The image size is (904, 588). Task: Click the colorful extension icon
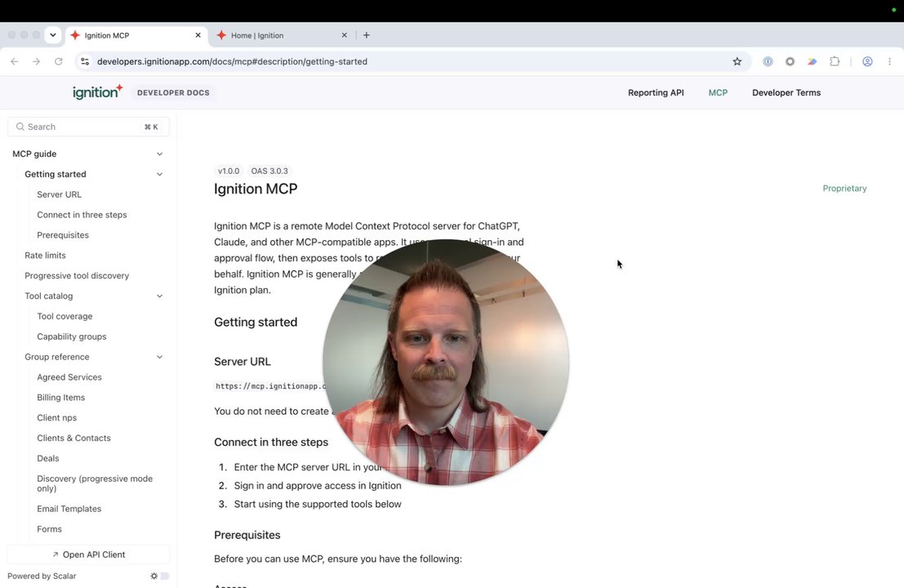(812, 62)
